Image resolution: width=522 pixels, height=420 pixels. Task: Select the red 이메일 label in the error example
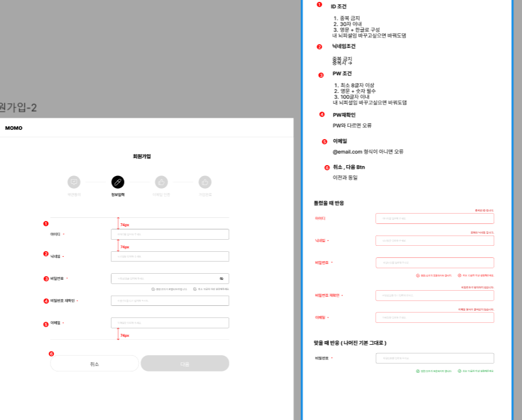tap(320, 317)
